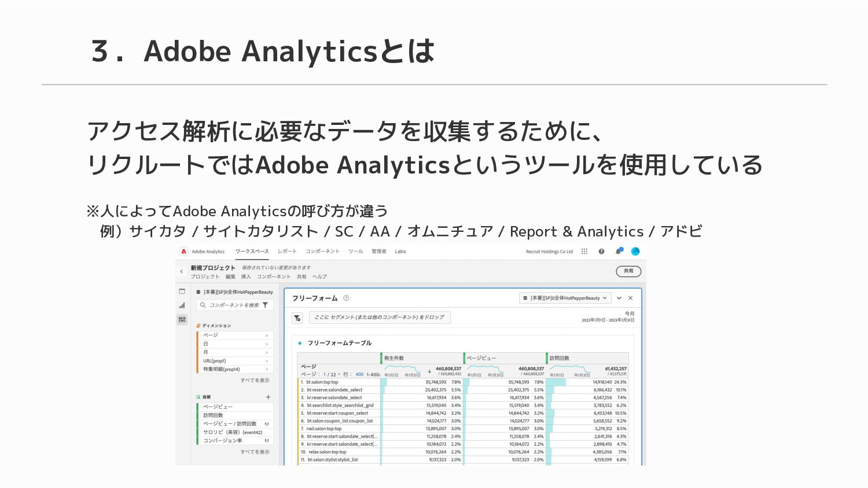The image size is (868, 488).
Task: Open the user profile avatar
Action: click(x=635, y=252)
